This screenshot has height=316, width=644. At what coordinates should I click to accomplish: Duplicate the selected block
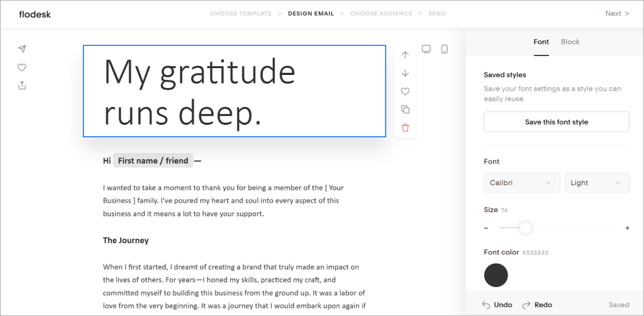pos(405,110)
